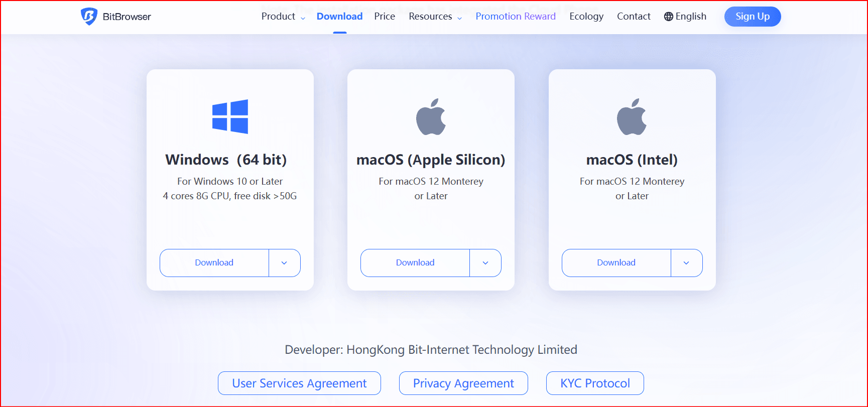Open the Contact page
The height and width of the screenshot is (407, 868).
click(634, 17)
